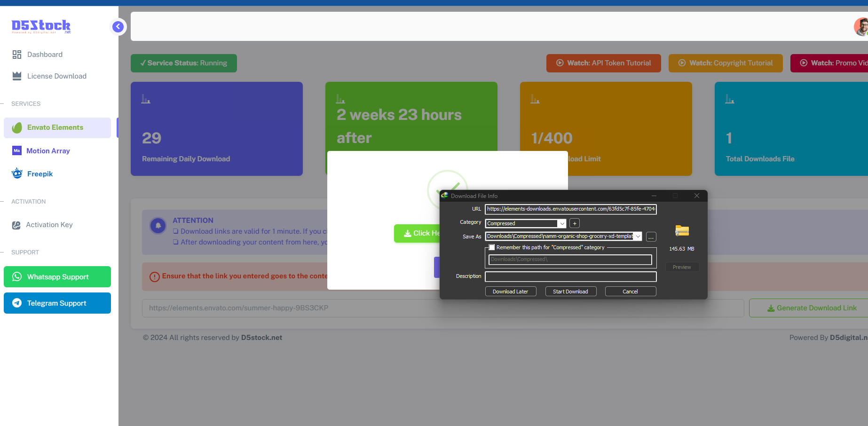This screenshot has height=426, width=868.
Task: Click the URL field in download dialog
Action: click(x=570, y=209)
